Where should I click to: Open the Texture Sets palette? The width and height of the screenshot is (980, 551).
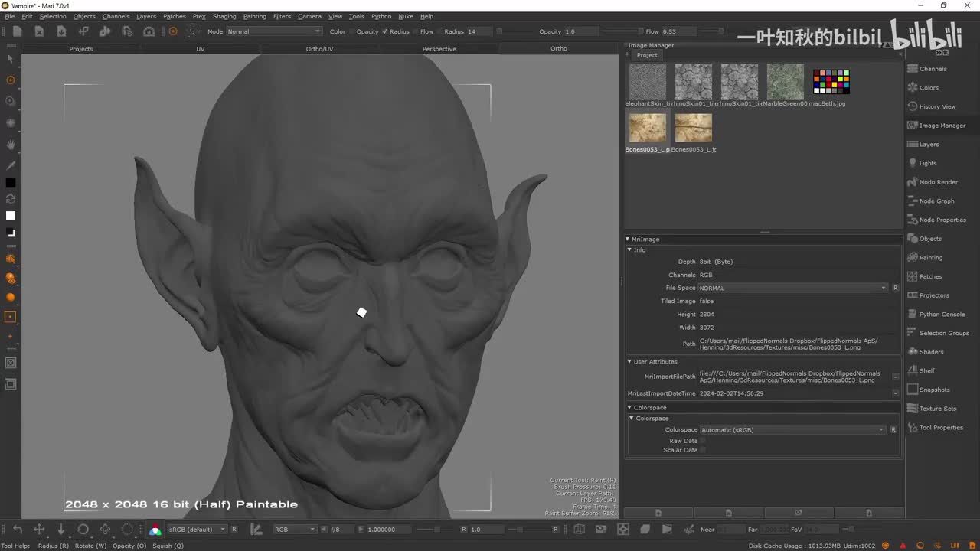[937, 409]
